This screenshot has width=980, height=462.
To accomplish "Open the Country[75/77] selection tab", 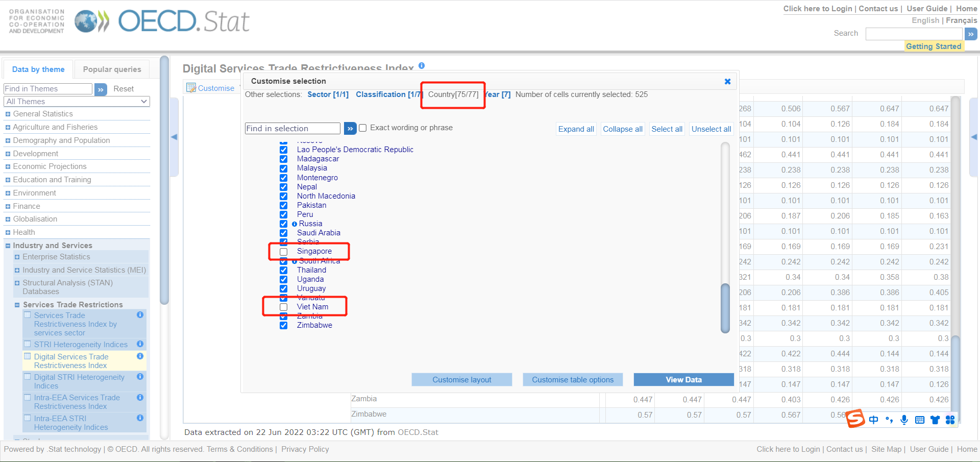I will click(x=453, y=94).
